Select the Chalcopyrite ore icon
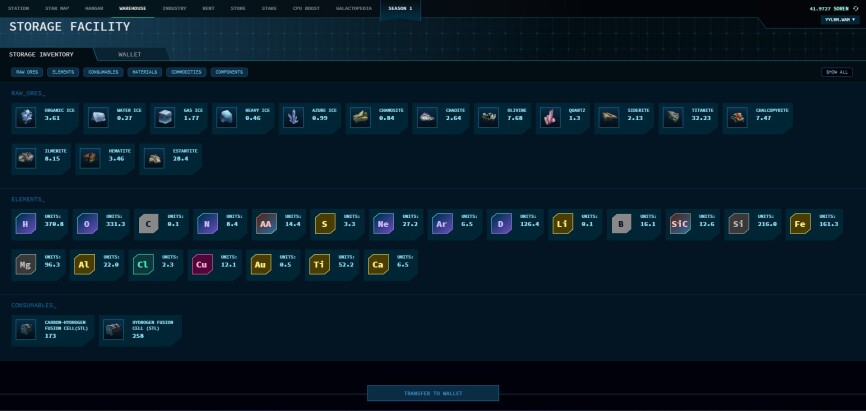This screenshot has width=866, height=411. (x=737, y=118)
